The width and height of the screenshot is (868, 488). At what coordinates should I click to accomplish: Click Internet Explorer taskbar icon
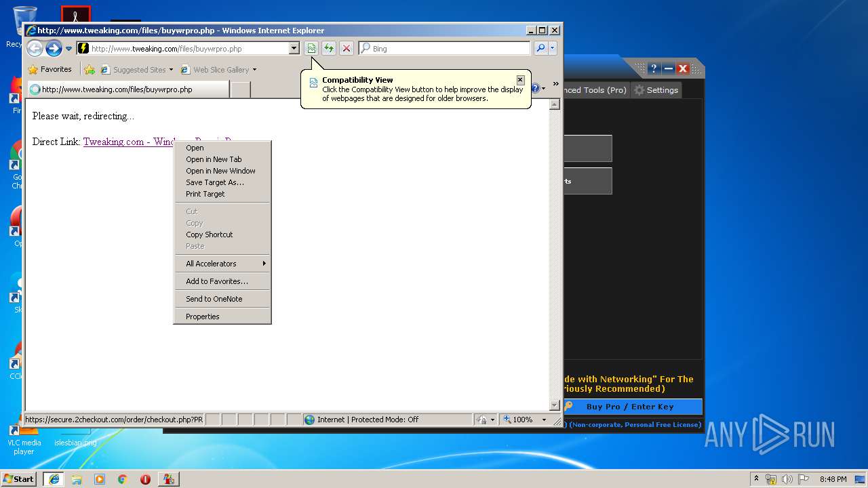[54, 479]
